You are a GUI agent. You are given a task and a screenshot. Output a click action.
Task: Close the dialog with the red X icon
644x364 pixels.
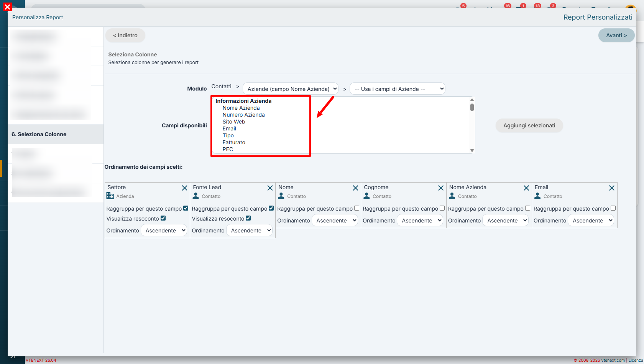coord(7,7)
